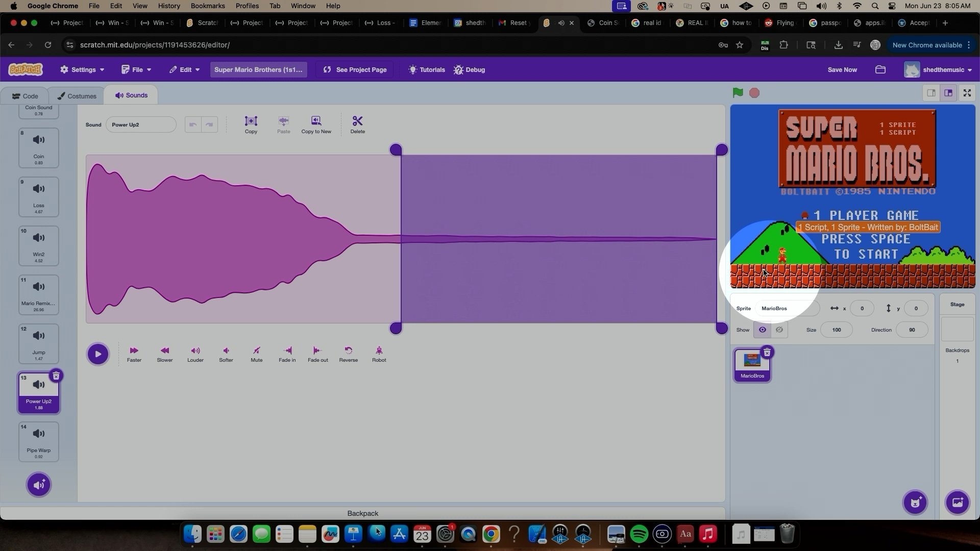
Task: Enter full screen stage mode
Action: pyautogui.click(x=967, y=93)
